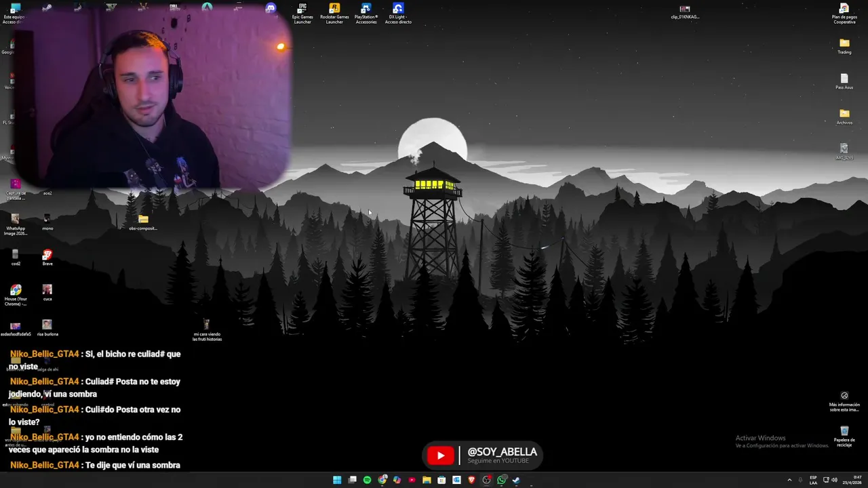The height and width of the screenshot is (488, 868).
Task: Expand the hidden system tray icons
Action: pos(789,480)
